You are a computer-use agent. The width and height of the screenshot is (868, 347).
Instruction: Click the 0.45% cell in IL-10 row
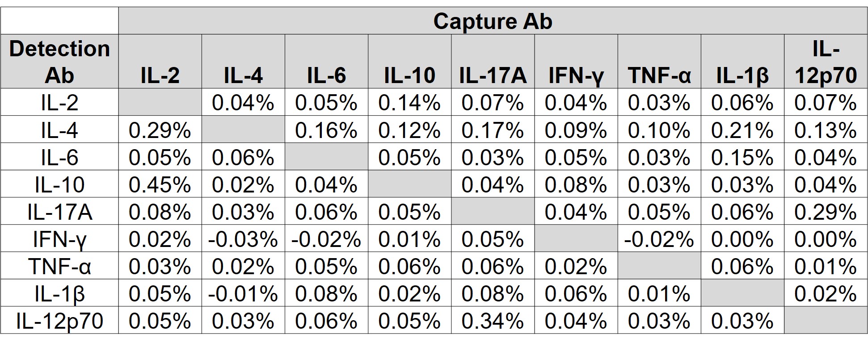[x=160, y=184]
